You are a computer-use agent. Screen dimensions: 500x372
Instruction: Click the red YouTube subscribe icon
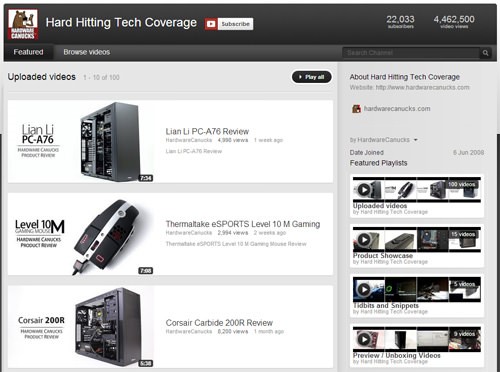pos(211,24)
